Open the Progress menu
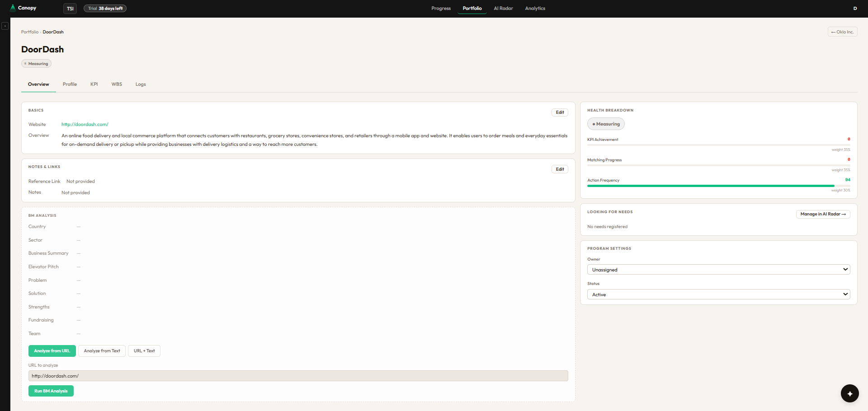The image size is (868, 411). [441, 9]
